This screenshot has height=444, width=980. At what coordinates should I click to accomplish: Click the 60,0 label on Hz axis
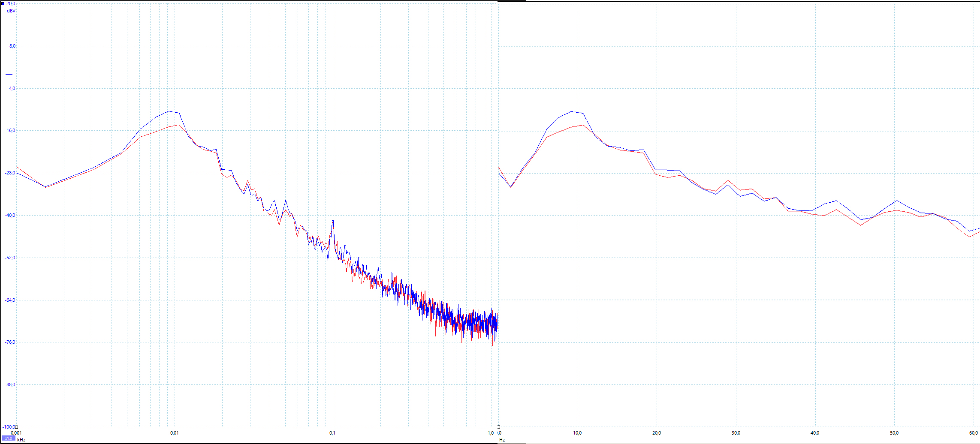click(x=973, y=433)
